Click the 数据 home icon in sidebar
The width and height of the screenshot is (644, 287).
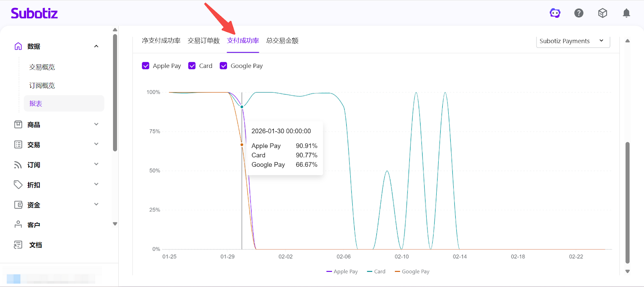click(x=18, y=46)
